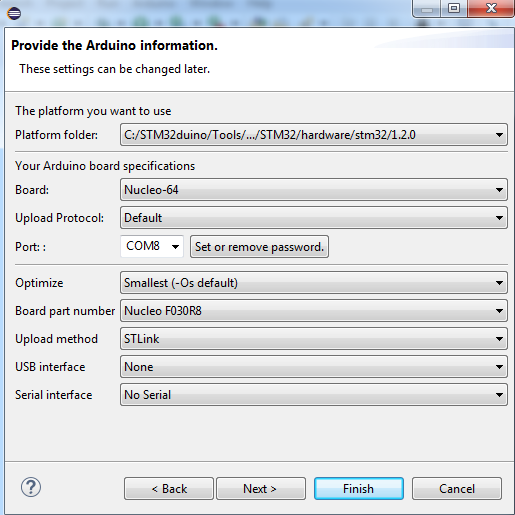The image size is (515, 515).
Task: Click the Eclipse icon in title bar
Action: coord(14,13)
